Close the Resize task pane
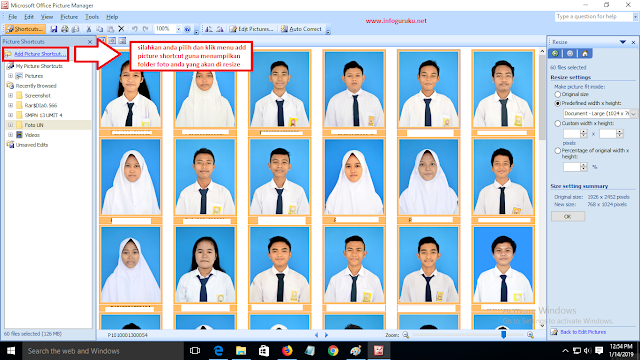Viewport: 640px width, 360px height. 633,42
